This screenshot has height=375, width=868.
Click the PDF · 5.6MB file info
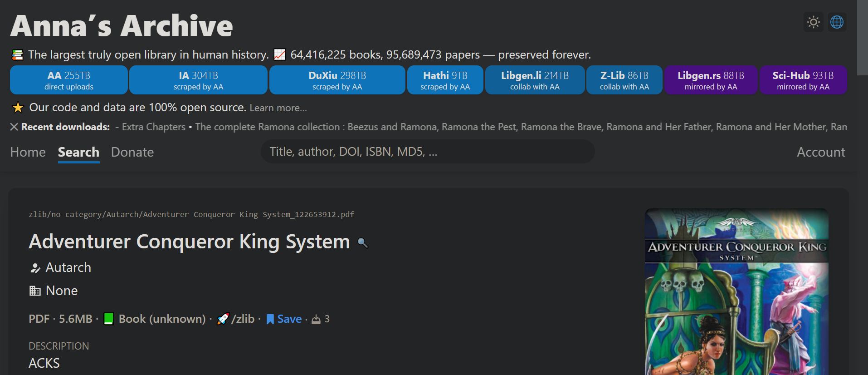(60, 319)
